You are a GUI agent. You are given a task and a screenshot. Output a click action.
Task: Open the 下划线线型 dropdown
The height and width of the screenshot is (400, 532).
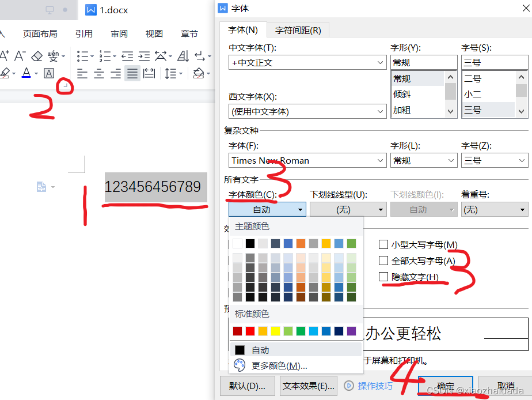[x=348, y=209]
